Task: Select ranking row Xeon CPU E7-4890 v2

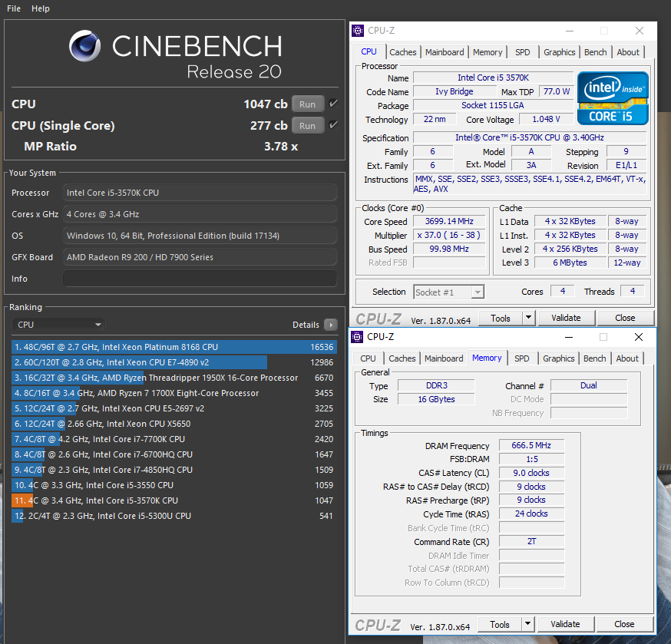Action: coord(174,362)
